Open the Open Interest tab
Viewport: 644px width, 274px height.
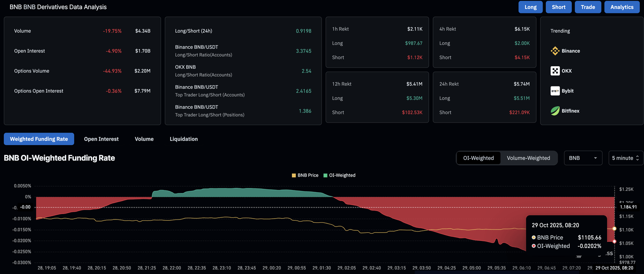point(101,139)
